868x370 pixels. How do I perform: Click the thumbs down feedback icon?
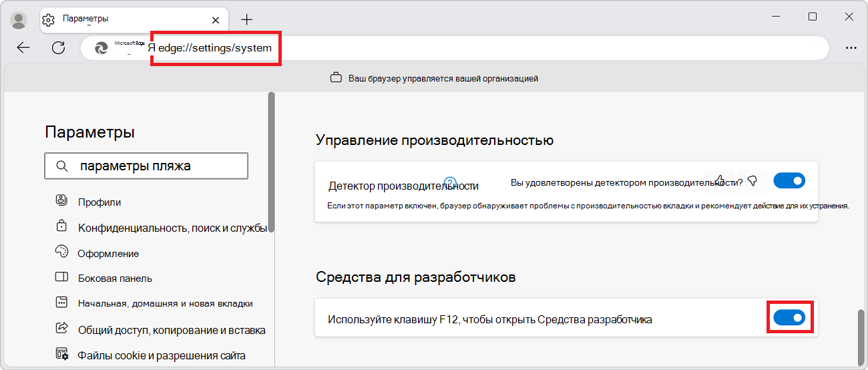coord(752,180)
